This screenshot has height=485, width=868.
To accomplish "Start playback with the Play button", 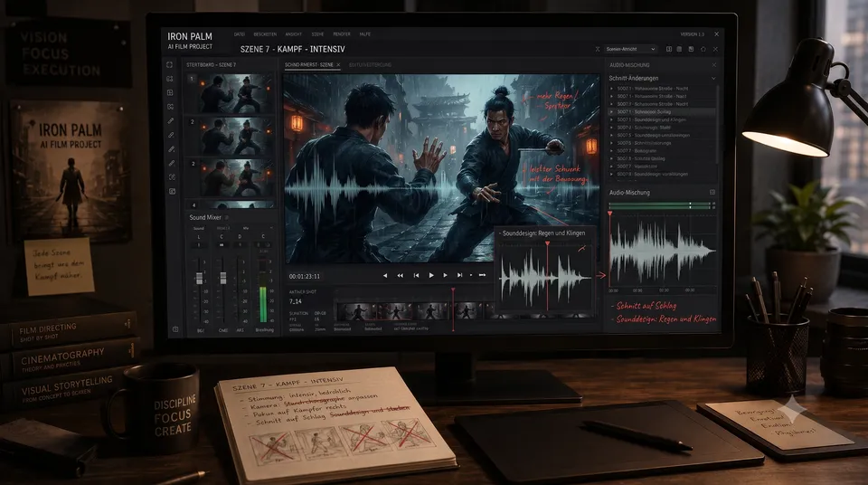I will tap(431, 275).
